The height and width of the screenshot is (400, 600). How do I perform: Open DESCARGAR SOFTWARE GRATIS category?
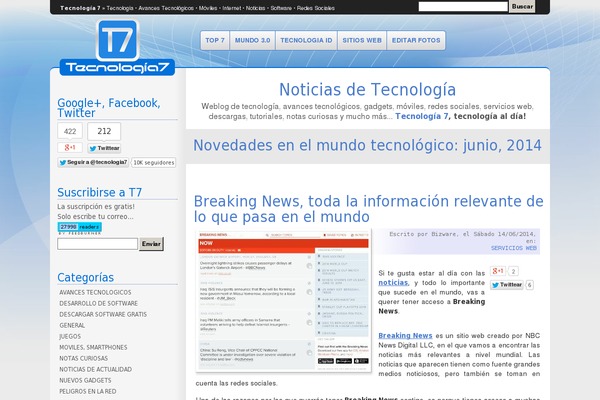click(103, 315)
